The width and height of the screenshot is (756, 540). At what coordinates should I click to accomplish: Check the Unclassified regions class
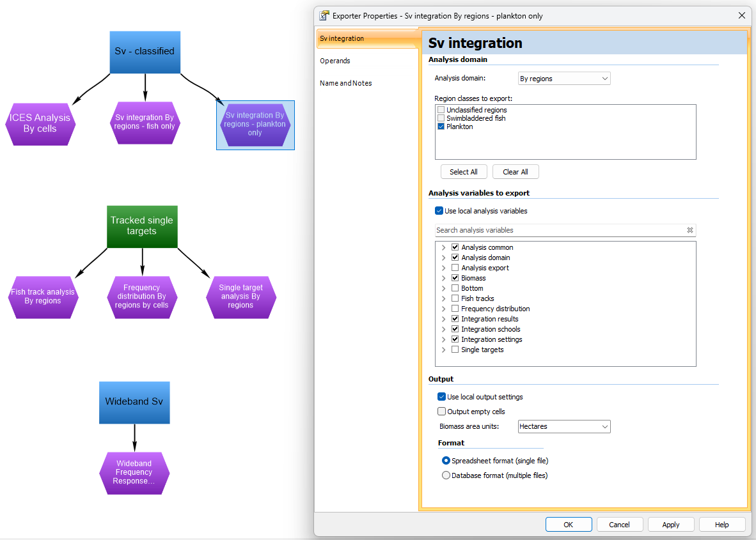pos(441,110)
